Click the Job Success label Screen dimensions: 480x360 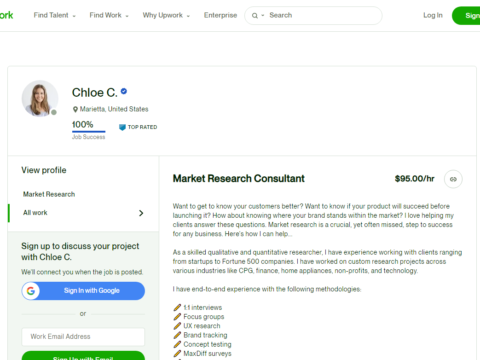tap(89, 137)
